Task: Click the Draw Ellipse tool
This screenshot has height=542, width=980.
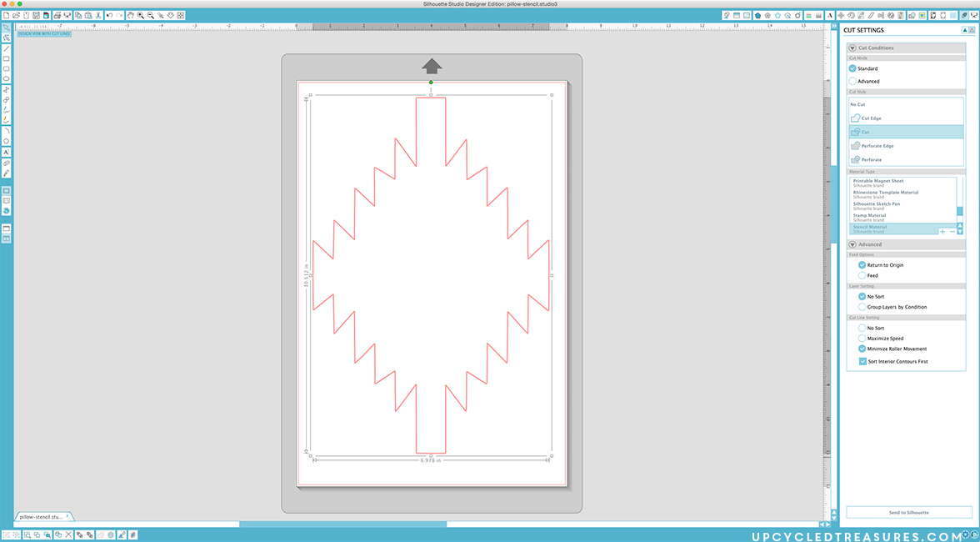Action: click(x=6, y=78)
